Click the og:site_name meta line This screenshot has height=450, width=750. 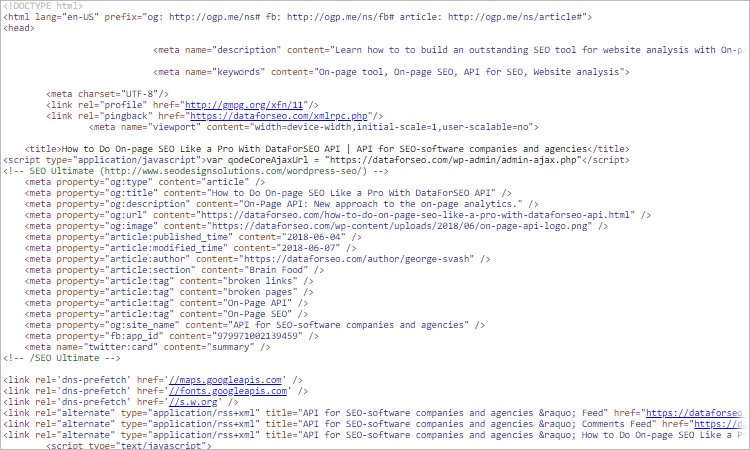click(x=255, y=325)
